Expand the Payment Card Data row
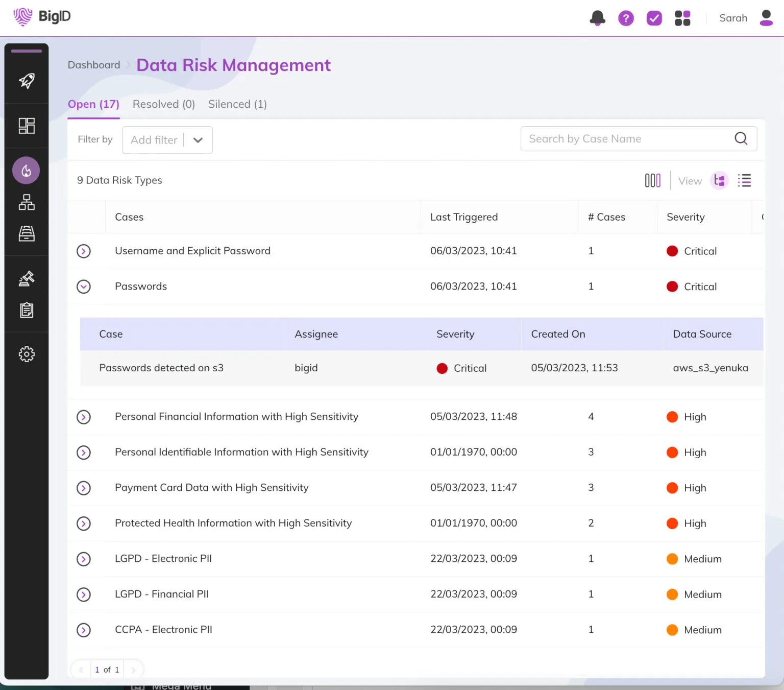Image resolution: width=784 pixels, height=690 pixels. (x=84, y=488)
